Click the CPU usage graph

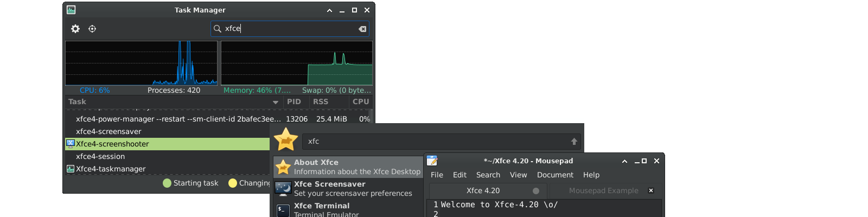[141, 63]
